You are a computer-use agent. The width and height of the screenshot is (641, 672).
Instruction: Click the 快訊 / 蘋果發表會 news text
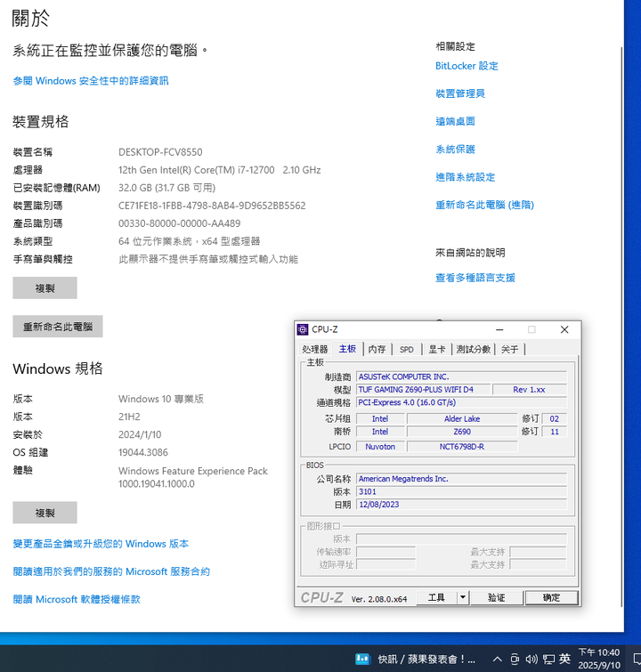pyautogui.click(x=426, y=659)
